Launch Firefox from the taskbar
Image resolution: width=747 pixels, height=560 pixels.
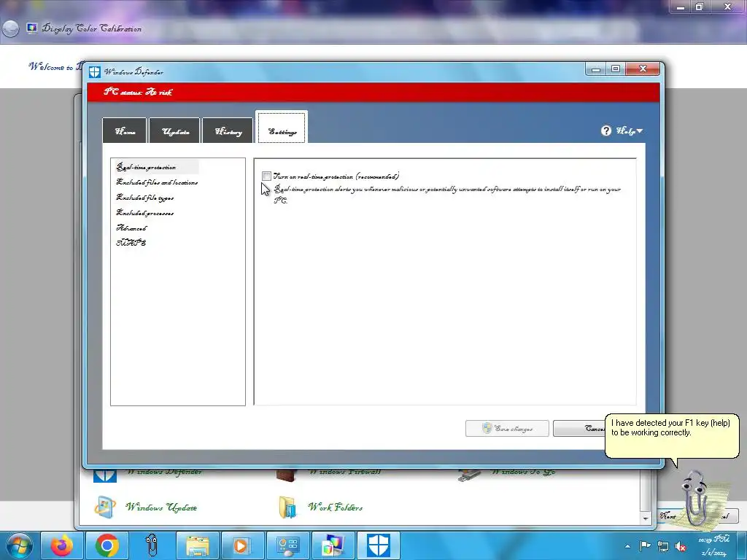[x=62, y=545]
